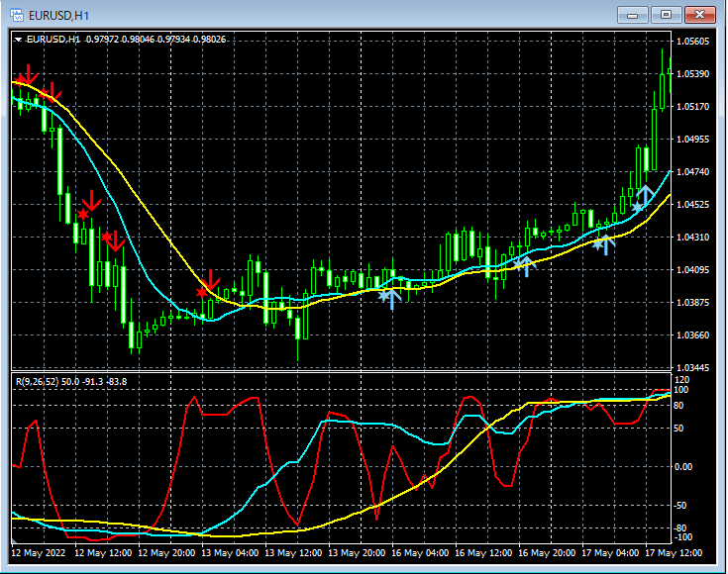Click the price label 1.04955

click(692, 139)
